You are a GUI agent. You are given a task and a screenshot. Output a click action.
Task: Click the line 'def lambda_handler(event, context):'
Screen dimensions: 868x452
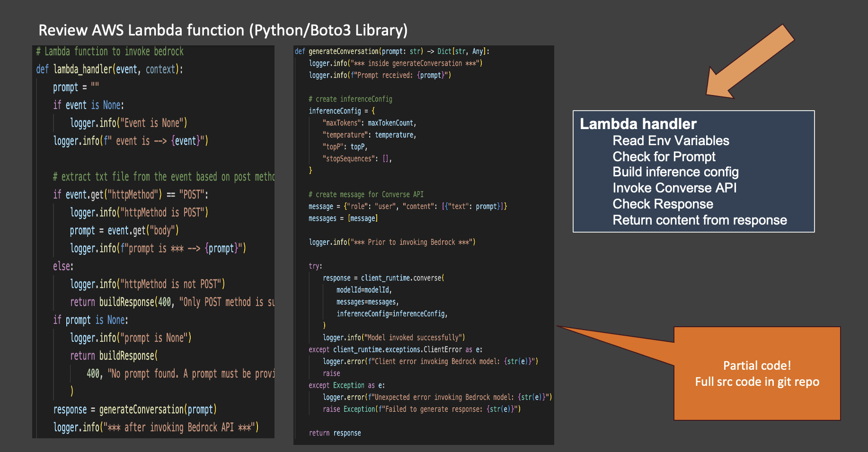click(109, 70)
